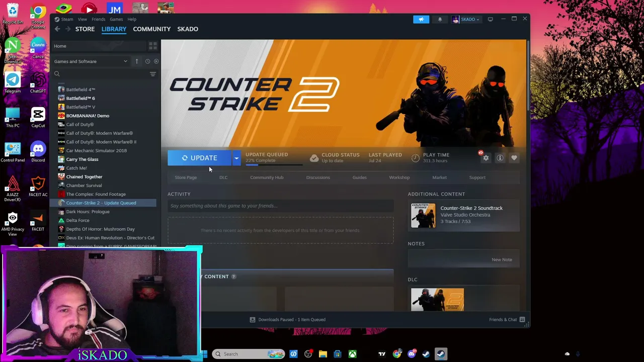
Task: Open the library advanced filter options icon
Action: [153, 74]
